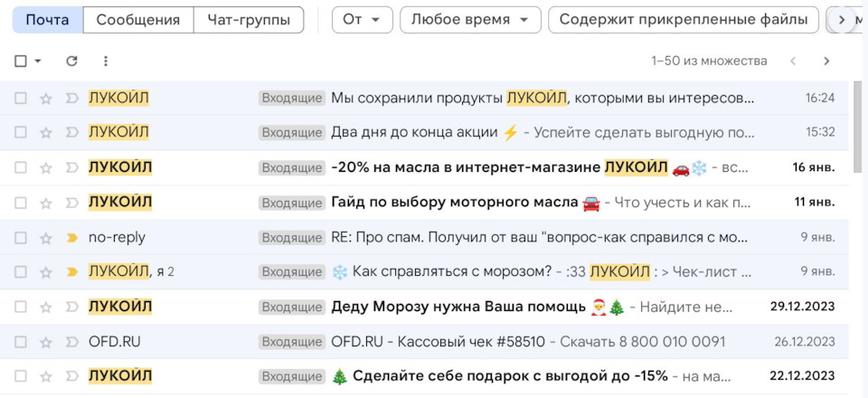Select the 16:24 ЛУКОЙЛ email checkbox
Image resolution: width=868 pixels, height=398 pixels.
[x=21, y=99]
